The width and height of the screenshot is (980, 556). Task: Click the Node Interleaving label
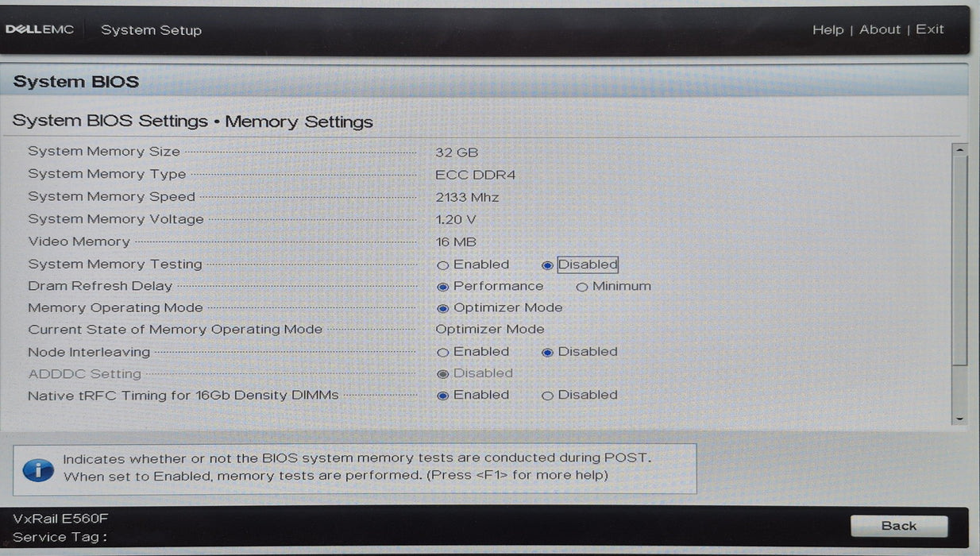[89, 352]
